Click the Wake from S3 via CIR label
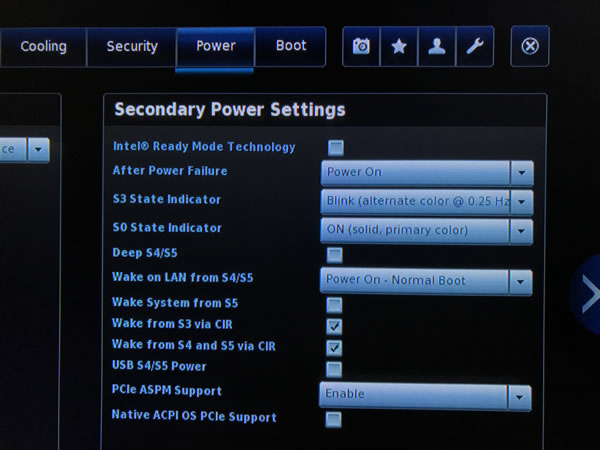The image size is (600, 450). (x=172, y=324)
